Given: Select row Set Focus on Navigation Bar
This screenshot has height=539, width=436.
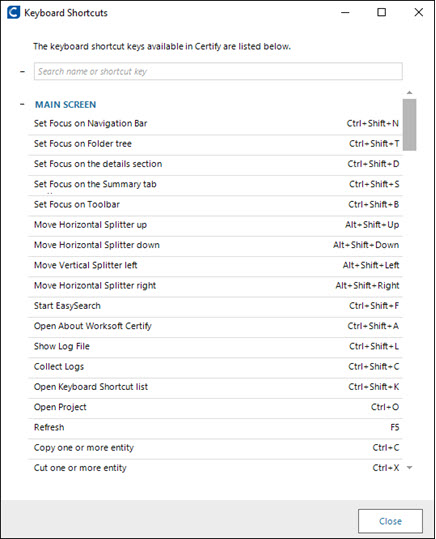Looking at the screenshot, I should (215, 124).
